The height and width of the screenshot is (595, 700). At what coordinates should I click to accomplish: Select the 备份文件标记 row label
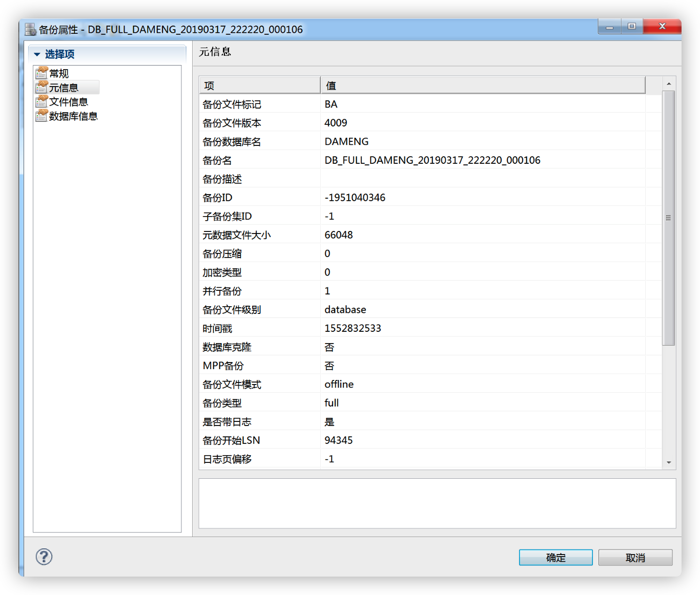(232, 104)
